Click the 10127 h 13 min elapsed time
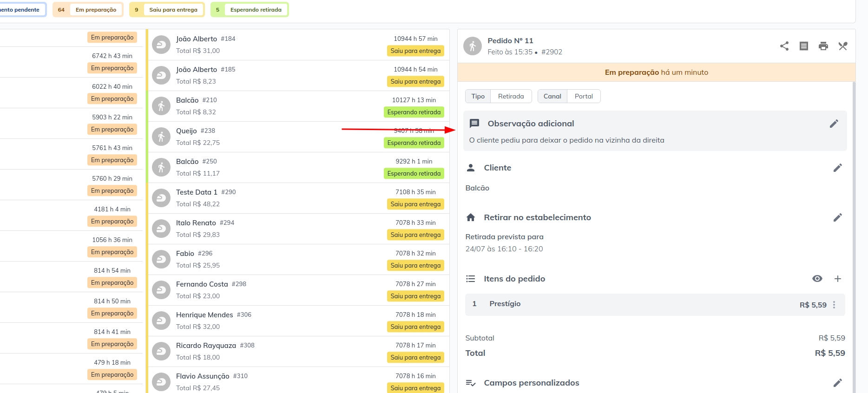Screen dimensions: 868x393 click(x=414, y=100)
